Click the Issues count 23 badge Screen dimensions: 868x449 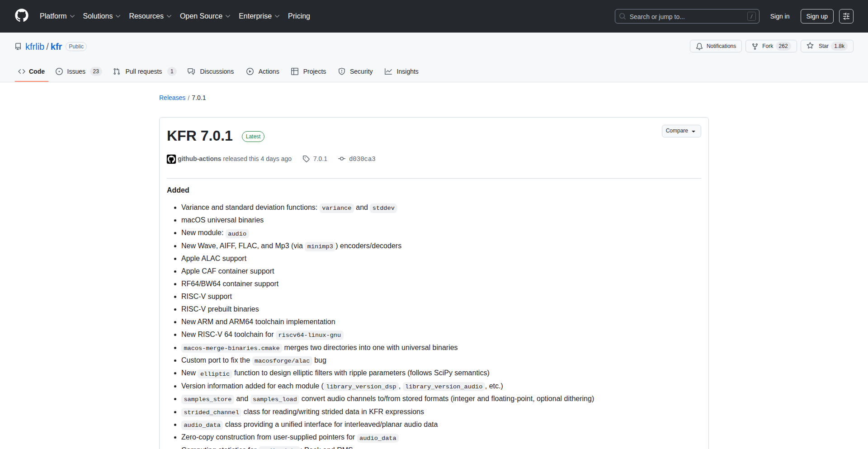click(96, 71)
